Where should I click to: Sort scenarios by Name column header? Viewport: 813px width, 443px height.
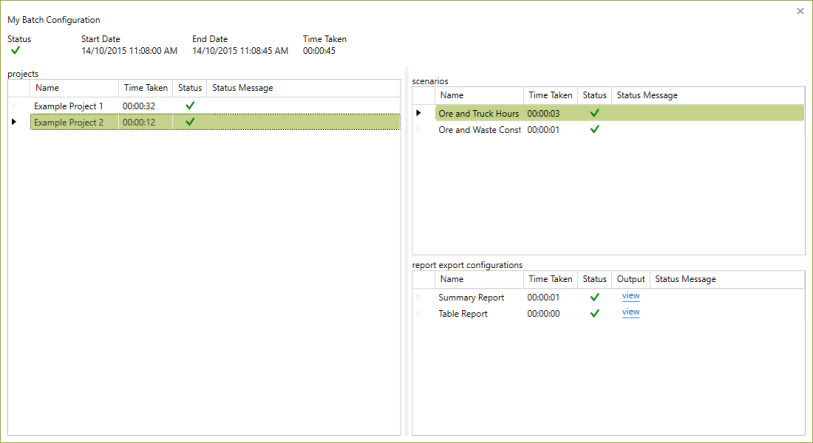click(479, 95)
